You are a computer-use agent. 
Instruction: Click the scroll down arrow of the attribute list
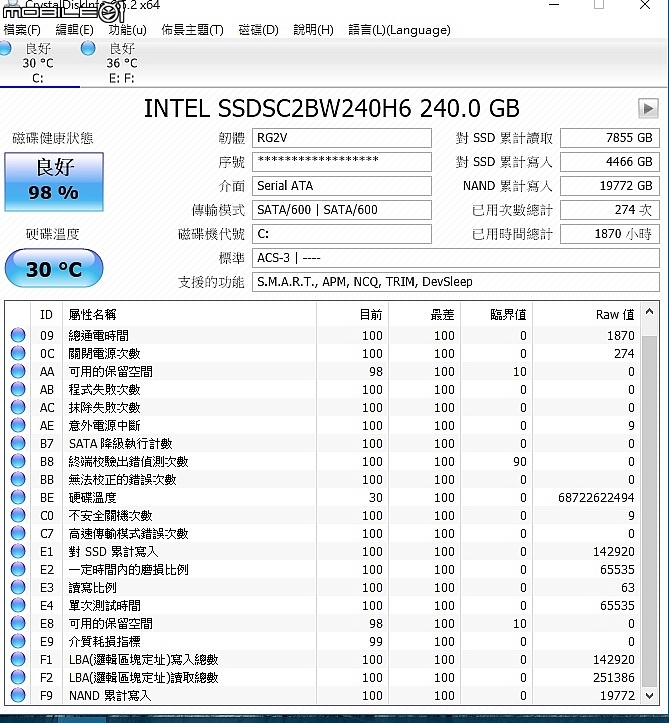pyautogui.click(x=650, y=695)
